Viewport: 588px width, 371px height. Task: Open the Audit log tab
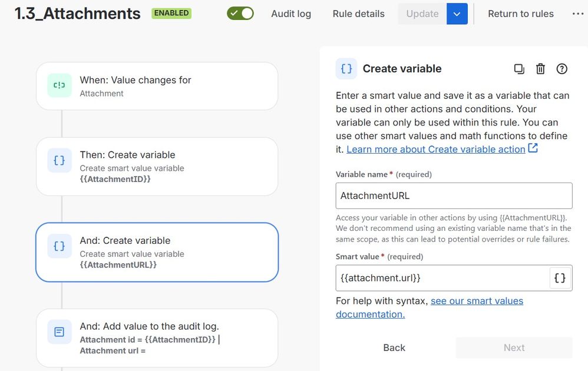pyautogui.click(x=291, y=14)
